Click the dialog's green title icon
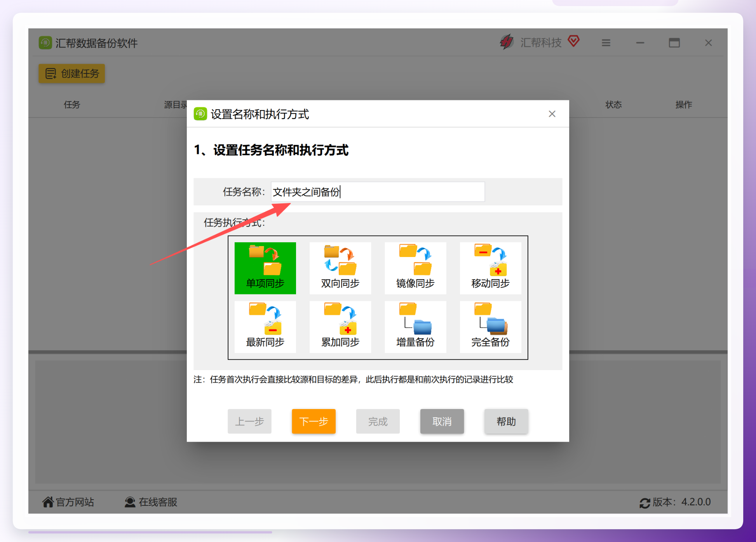This screenshot has height=542, width=756. pyautogui.click(x=200, y=114)
